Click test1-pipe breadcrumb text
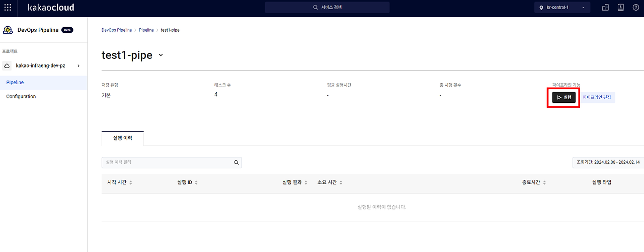 coord(170,30)
